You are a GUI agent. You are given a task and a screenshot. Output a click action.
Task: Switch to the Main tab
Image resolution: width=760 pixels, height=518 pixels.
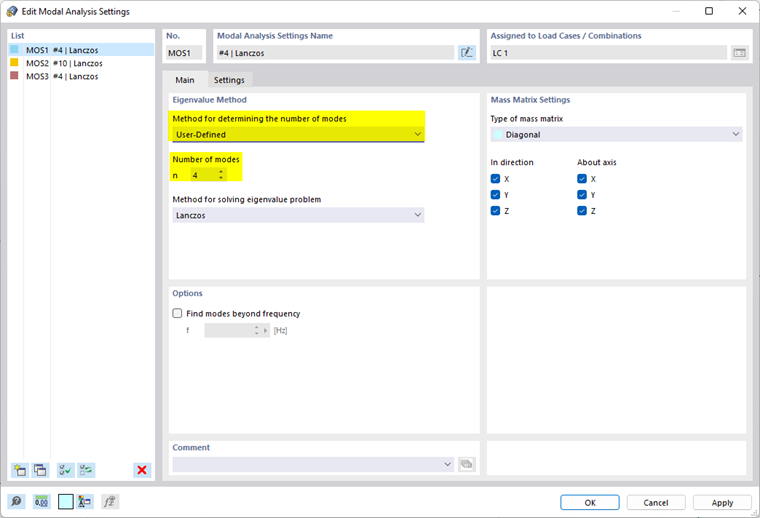click(x=185, y=80)
